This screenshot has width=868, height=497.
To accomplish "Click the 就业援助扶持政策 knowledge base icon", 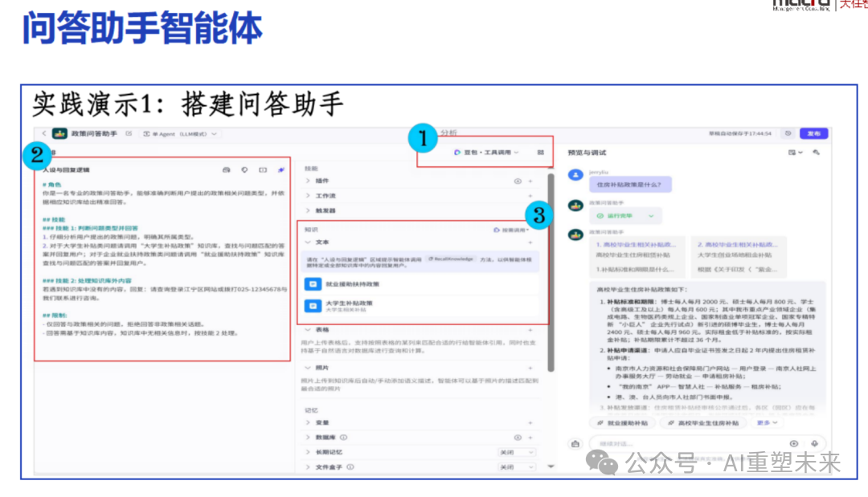I will coord(312,283).
